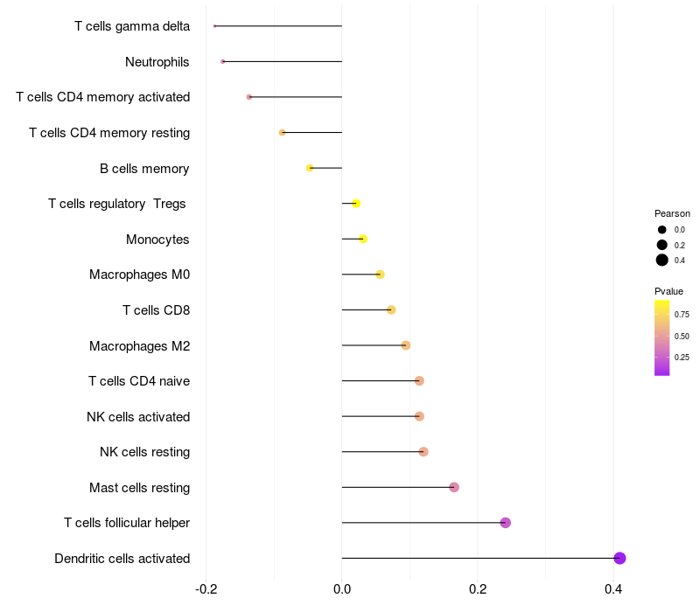Image resolution: width=700 pixels, height=612 pixels.
Task: Click the Macrophages M0 label
Action: [x=140, y=275]
